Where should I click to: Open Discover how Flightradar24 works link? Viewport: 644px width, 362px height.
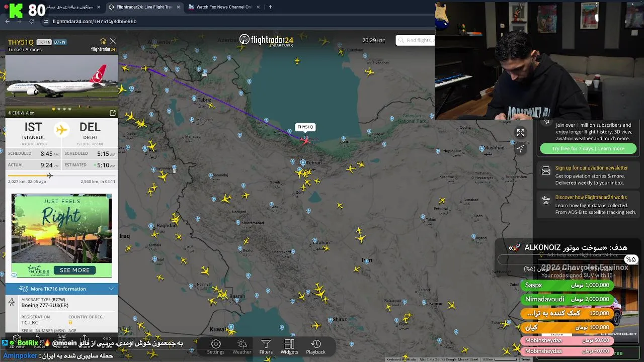click(591, 198)
